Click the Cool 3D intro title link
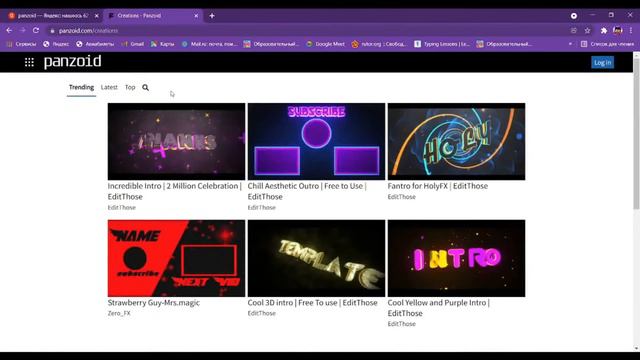The image size is (640, 360). tap(313, 302)
